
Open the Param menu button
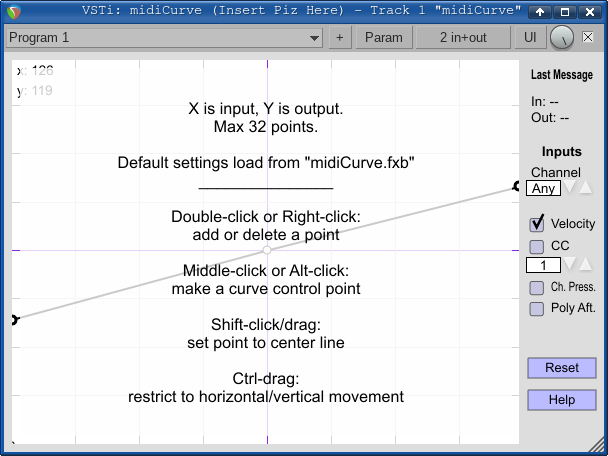[x=383, y=38]
